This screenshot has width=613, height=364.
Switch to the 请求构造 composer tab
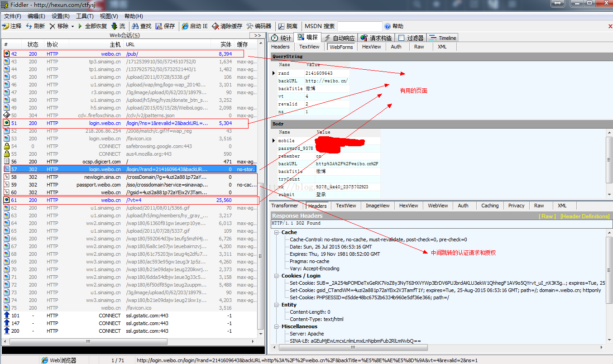point(376,38)
